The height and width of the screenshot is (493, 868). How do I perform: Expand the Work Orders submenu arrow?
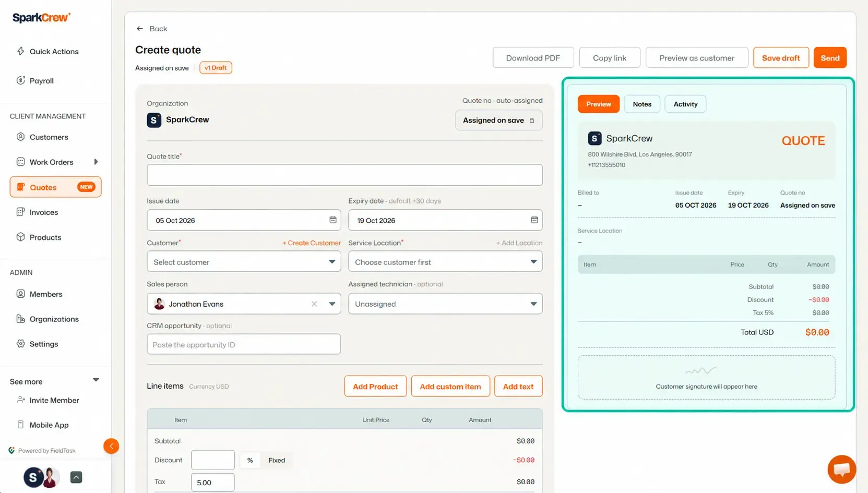96,162
